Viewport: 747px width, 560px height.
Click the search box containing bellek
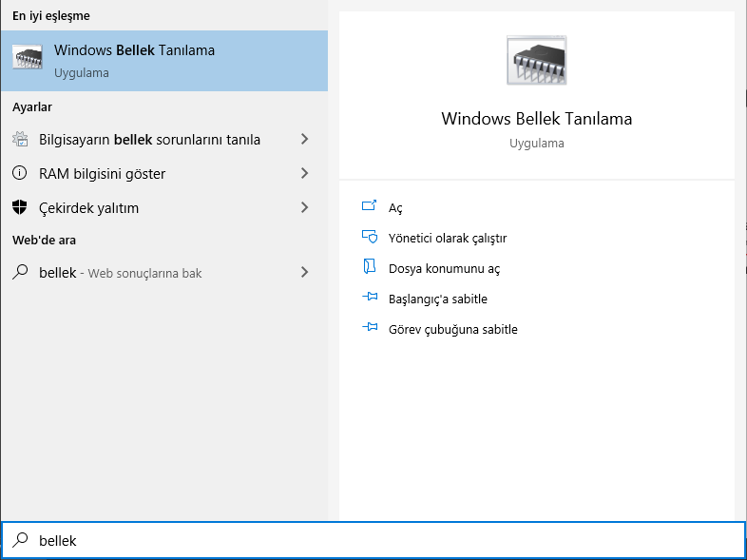373,540
